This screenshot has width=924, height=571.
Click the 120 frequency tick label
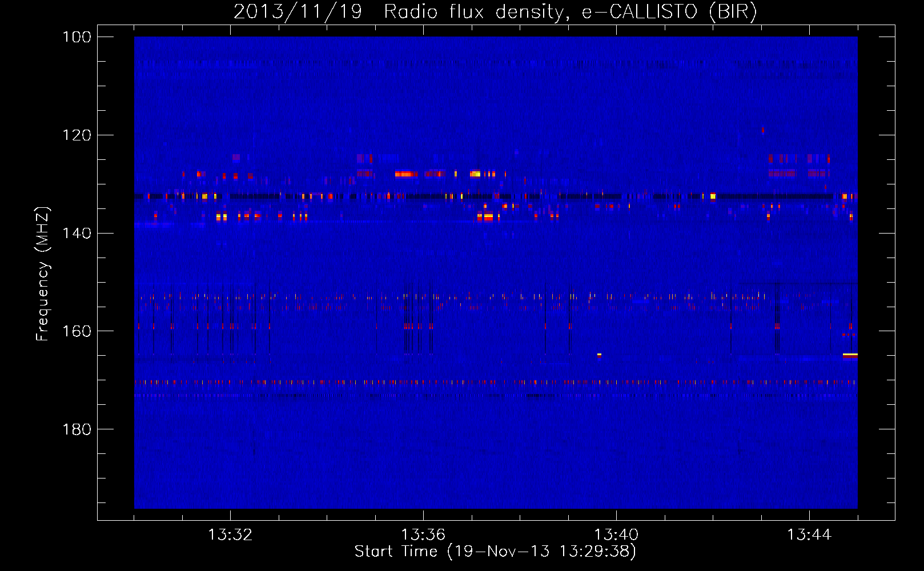tap(77, 135)
